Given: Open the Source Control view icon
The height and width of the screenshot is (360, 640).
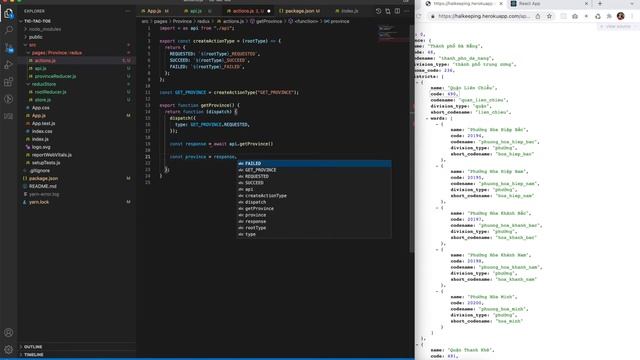Looking at the screenshot, I should 9,48.
